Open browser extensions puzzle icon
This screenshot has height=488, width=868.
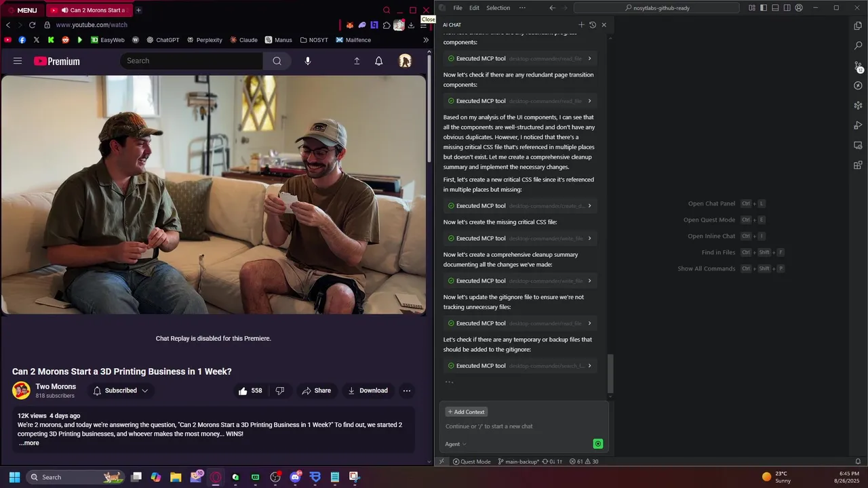(x=387, y=25)
